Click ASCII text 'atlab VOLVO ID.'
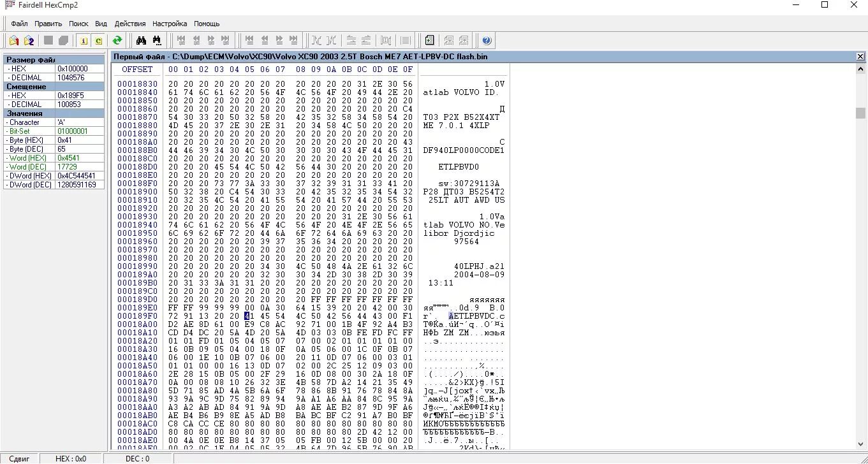Viewport: 868px width, 464px height. click(x=461, y=92)
